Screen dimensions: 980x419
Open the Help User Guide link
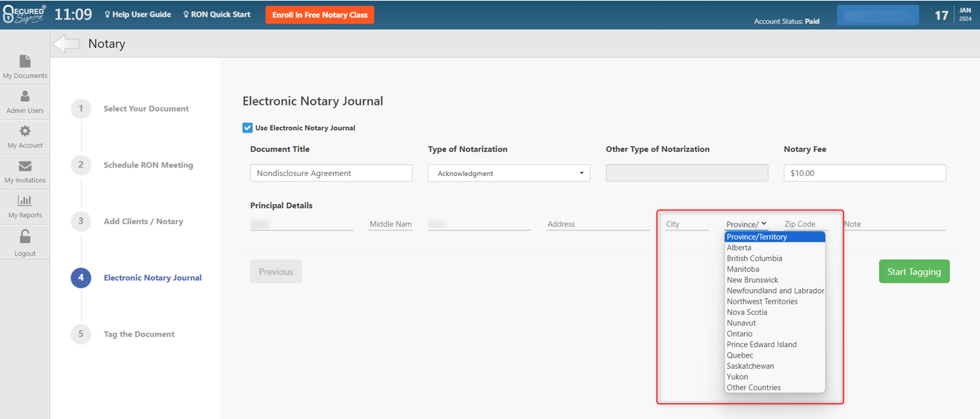pos(138,15)
